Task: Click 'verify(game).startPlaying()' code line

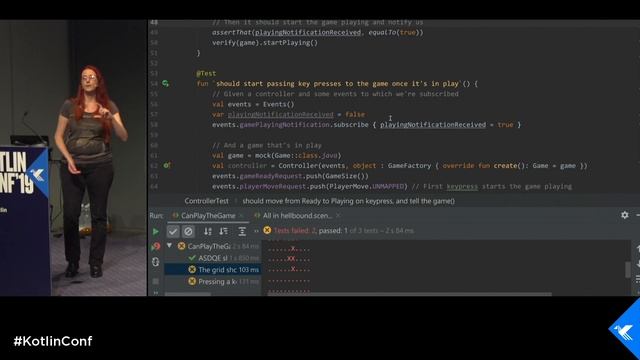Action: pyautogui.click(x=264, y=42)
